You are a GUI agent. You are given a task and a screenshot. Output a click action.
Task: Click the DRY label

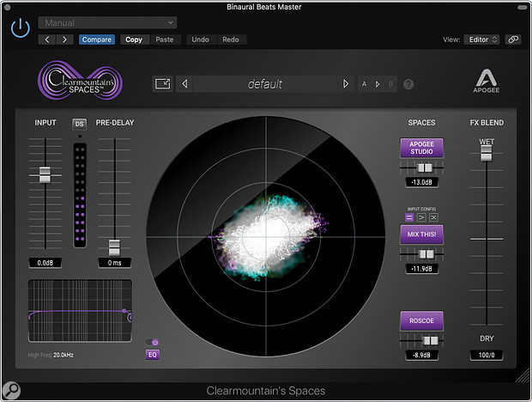[487, 338]
